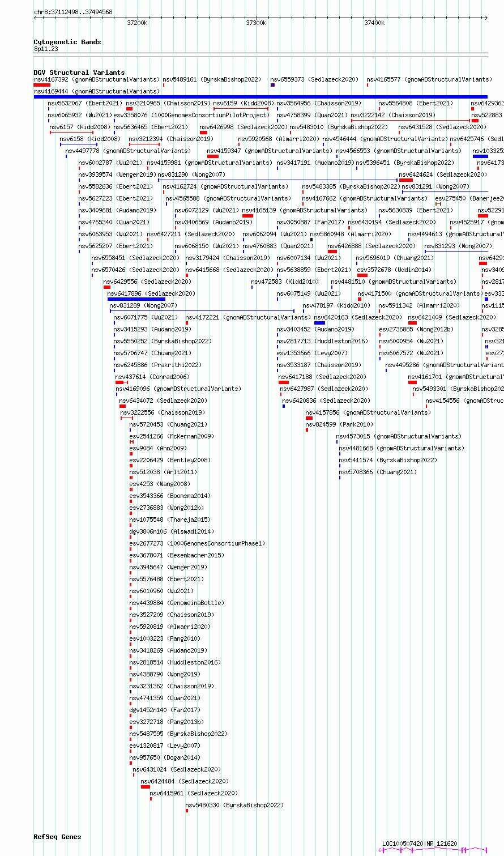Screen dimensions: 504x856
Task: Click the long blue nsv4169444 variant bar
Action: tap(260, 97)
